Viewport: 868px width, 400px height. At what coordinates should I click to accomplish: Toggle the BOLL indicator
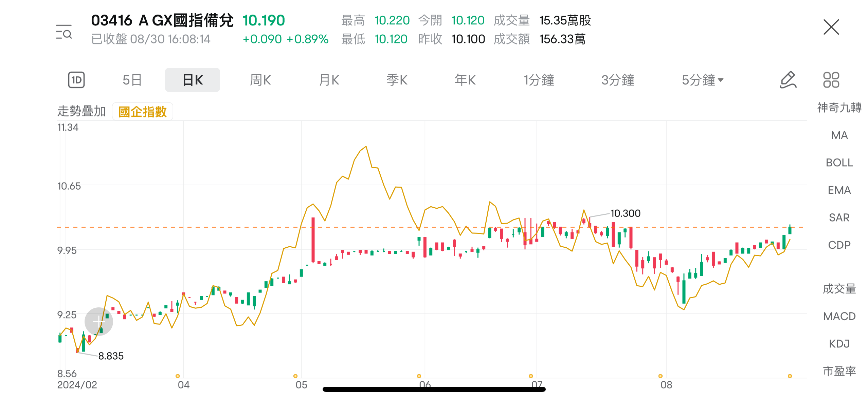[x=839, y=163]
